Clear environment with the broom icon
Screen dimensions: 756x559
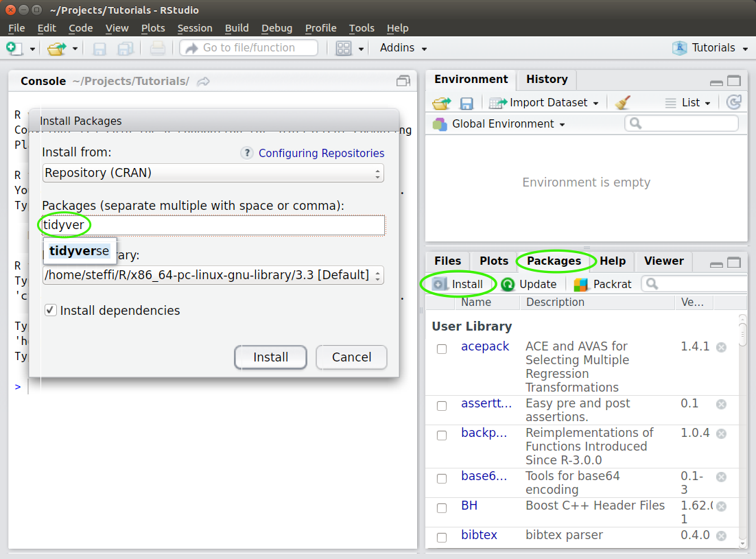[x=622, y=103]
